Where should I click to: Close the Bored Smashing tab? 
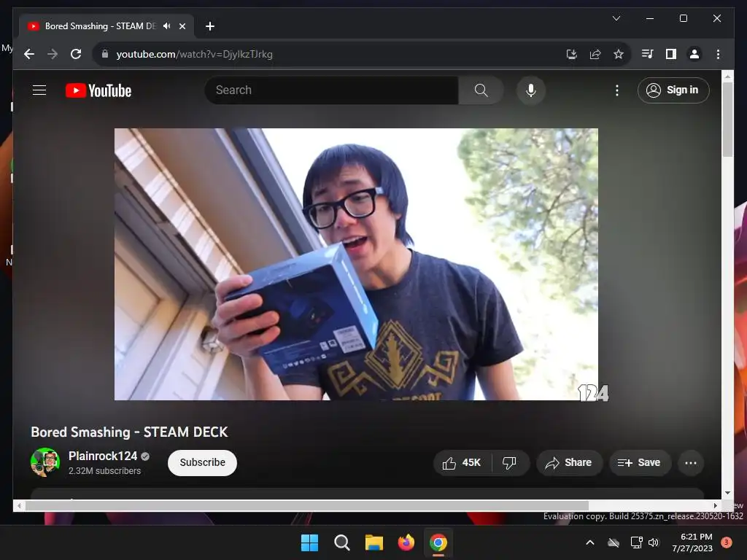[x=182, y=26]
